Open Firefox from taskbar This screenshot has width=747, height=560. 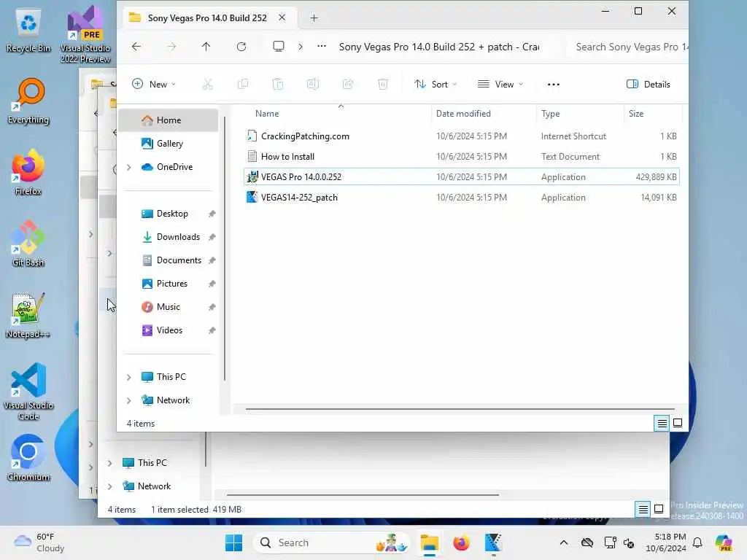pos(461,542)
